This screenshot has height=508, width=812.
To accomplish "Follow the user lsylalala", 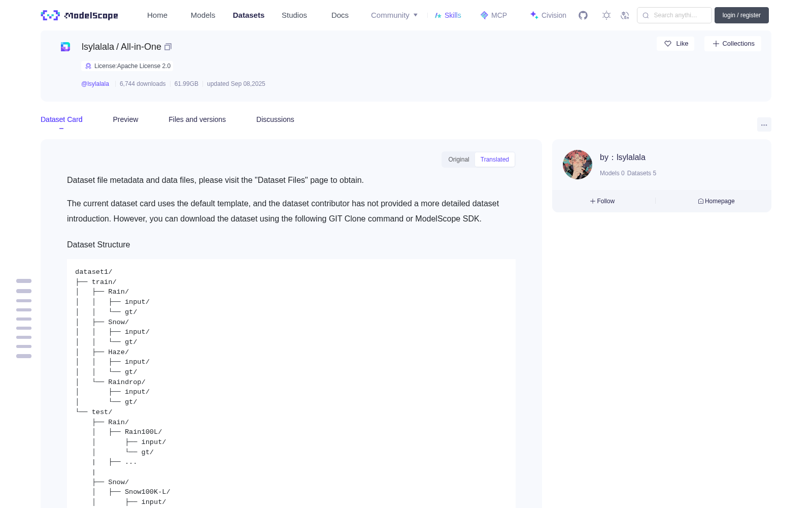I will (x=602, y=201).
